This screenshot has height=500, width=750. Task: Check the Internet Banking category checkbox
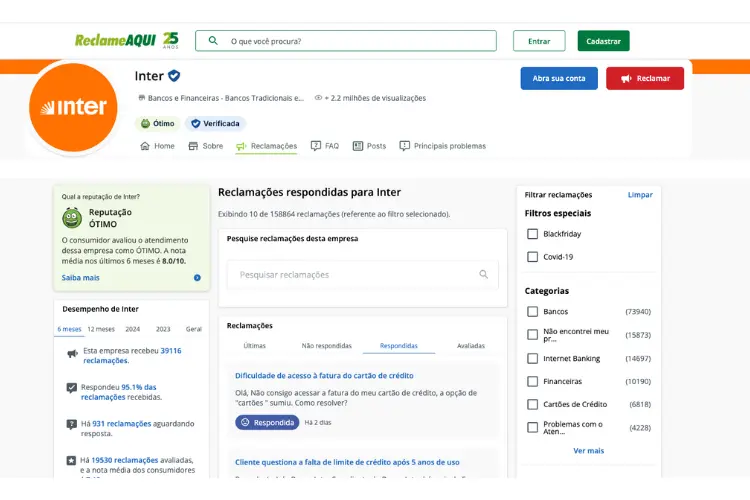pyautogui.click(x=532, y=358)
